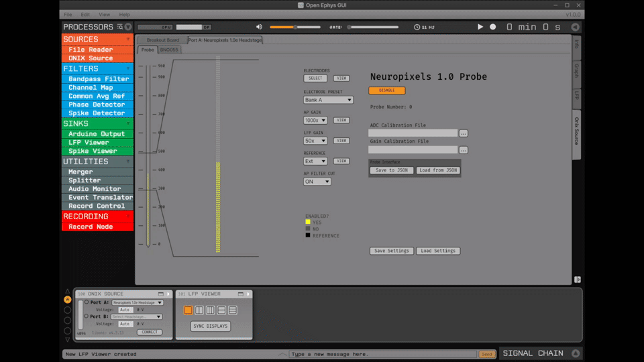Open Electrode Preset Bank A dropdown
This screenshot has width=644, height=362.
click(x=328, y=100)
